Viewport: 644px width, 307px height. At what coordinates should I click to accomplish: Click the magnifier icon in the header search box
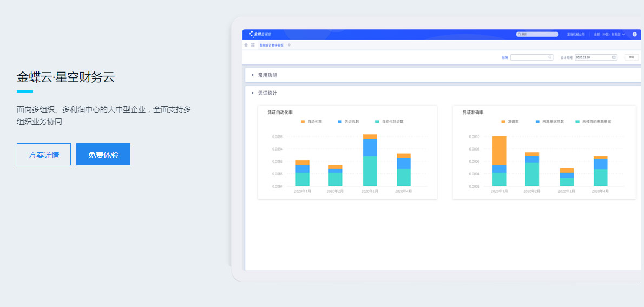(x=520, y=35)
